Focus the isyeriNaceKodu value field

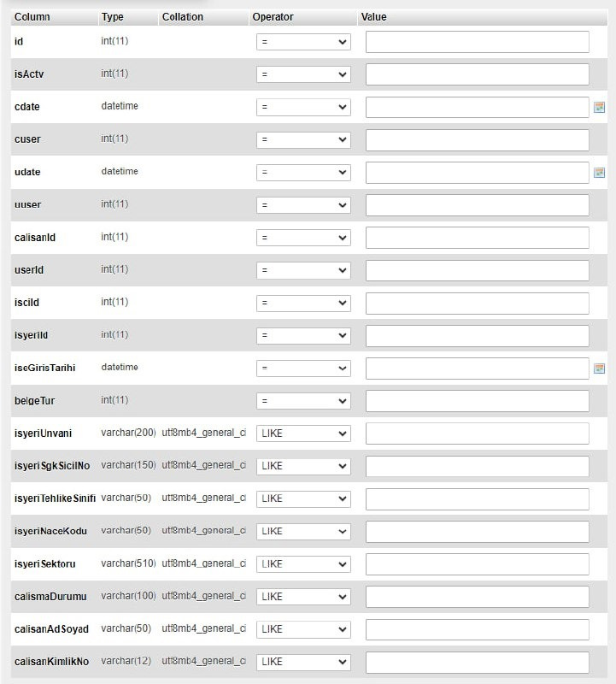(x=477, y=531)
